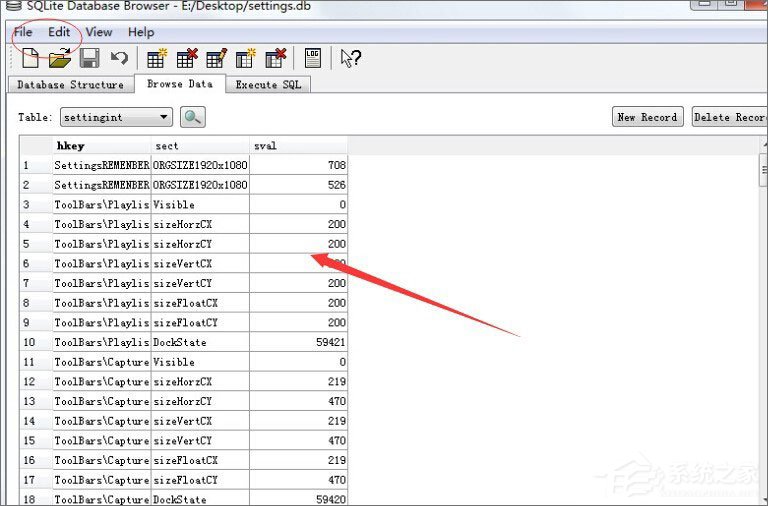768x506 pixels.
Task: Open the Edit menu
Action: pyautogui.click(x=59, y=32)
